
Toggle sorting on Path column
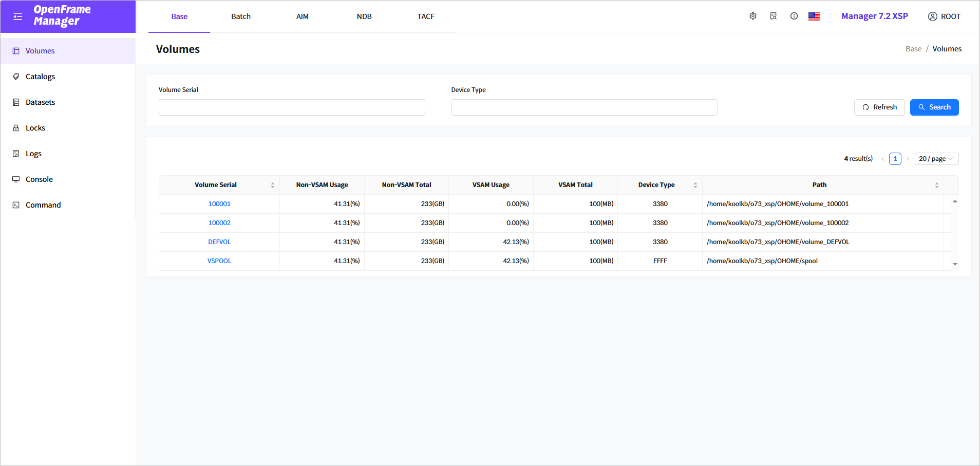[x=936, y=185]
